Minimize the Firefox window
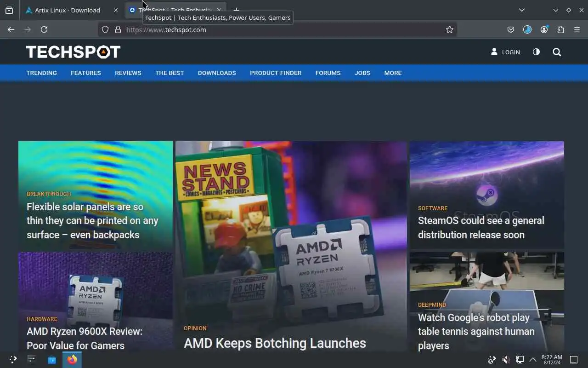This screenshot has width=588, height=368. tap(556, 10)
